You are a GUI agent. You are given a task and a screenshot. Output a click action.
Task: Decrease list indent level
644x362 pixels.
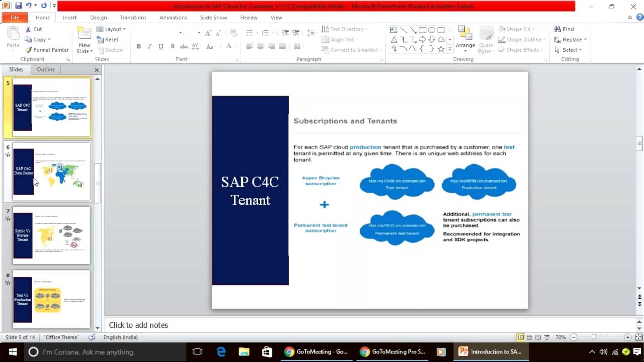(x=285, y=32)
